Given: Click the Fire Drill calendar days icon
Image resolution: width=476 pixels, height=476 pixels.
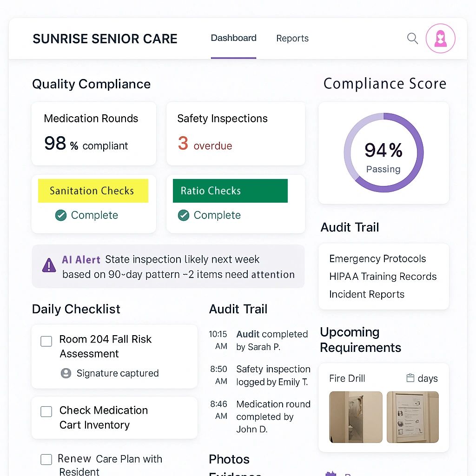Looking at the screenshot, I should coord(410,378).
